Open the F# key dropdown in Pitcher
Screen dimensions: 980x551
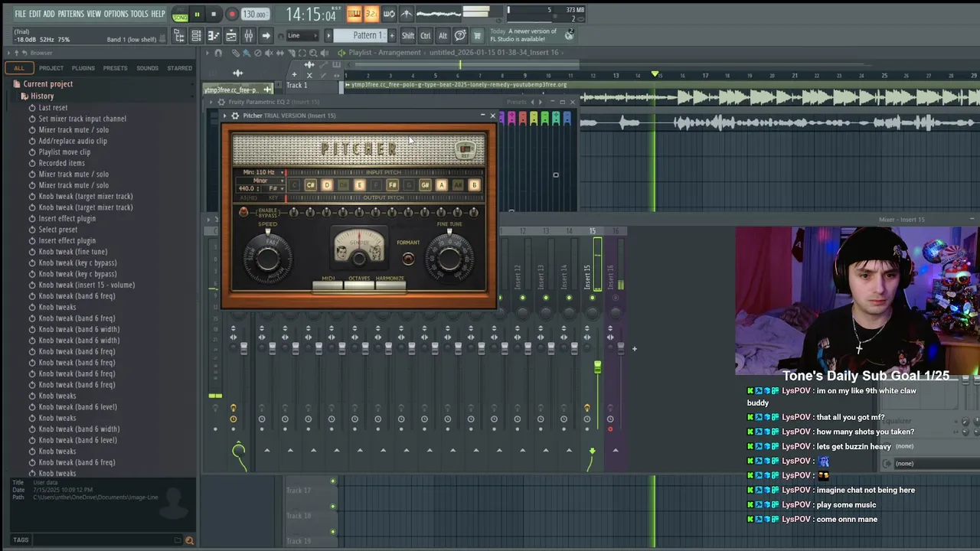[x=273, y=188]
